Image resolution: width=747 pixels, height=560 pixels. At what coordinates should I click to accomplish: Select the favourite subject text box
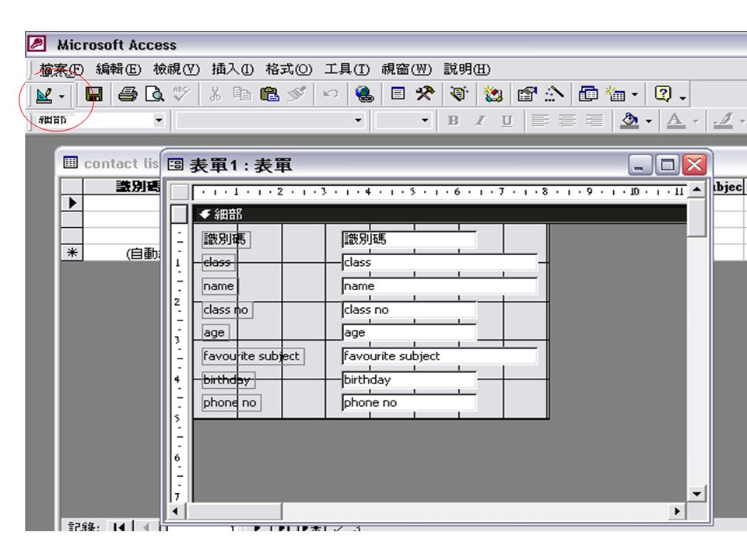pyautogui.click(x=440, y=355)
